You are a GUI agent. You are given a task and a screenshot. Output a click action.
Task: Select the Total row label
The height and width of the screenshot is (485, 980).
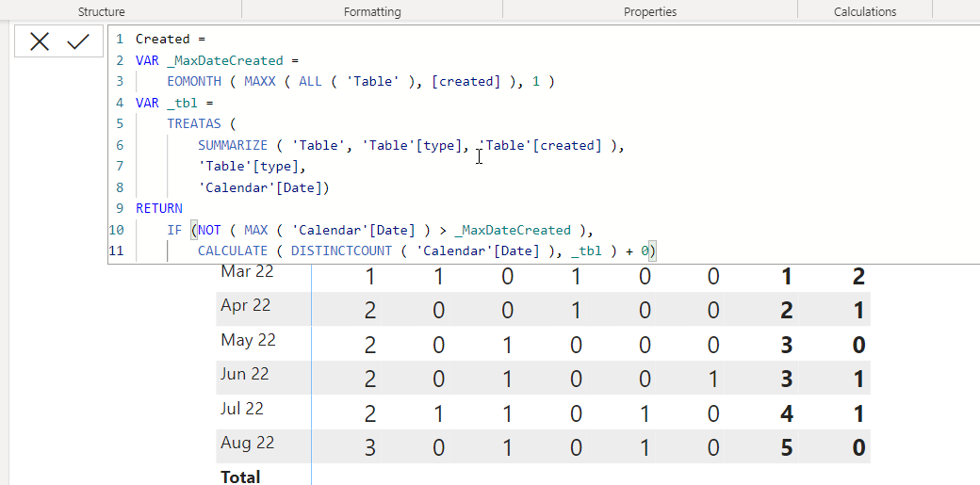coord(240,477)
